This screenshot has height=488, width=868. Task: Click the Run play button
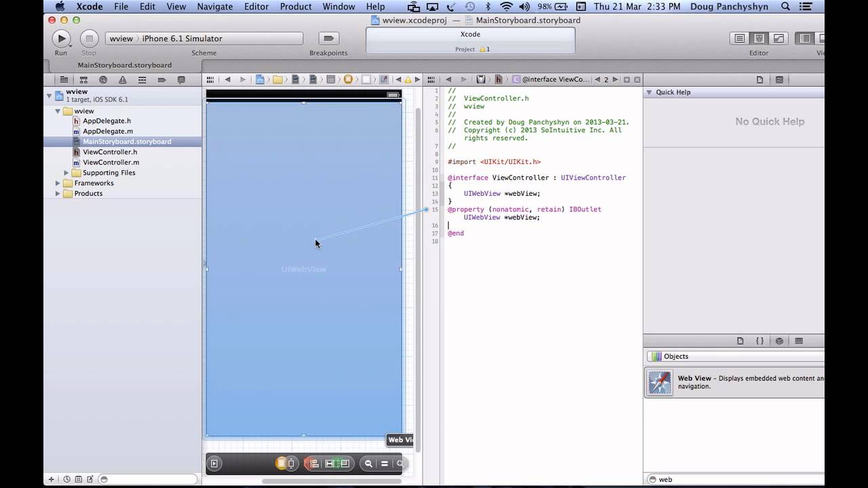coord(61,39)
